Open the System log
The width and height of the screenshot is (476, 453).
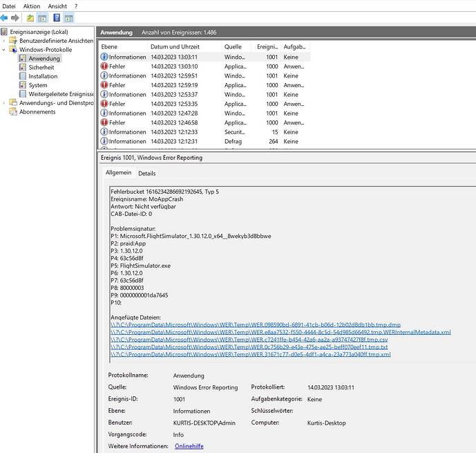pos(38,85)
